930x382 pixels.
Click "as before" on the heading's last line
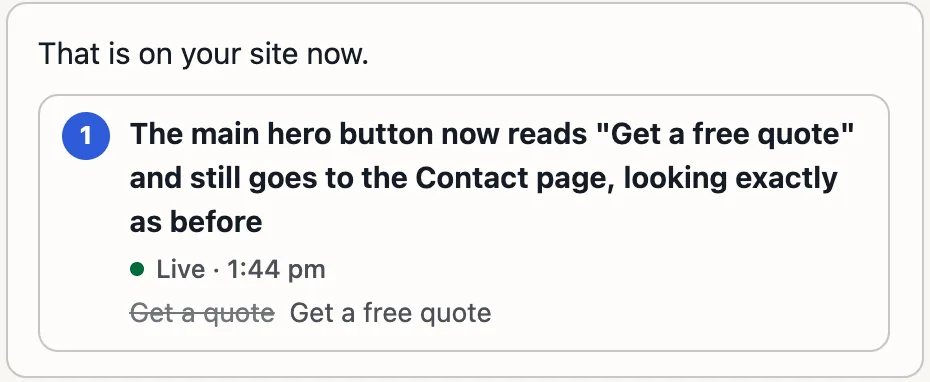[196, 222]
